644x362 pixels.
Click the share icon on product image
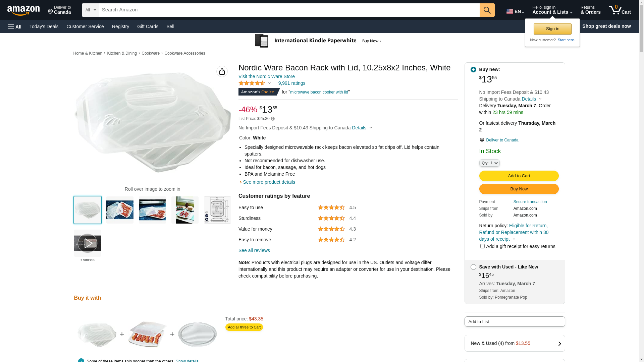click(222, 71)
